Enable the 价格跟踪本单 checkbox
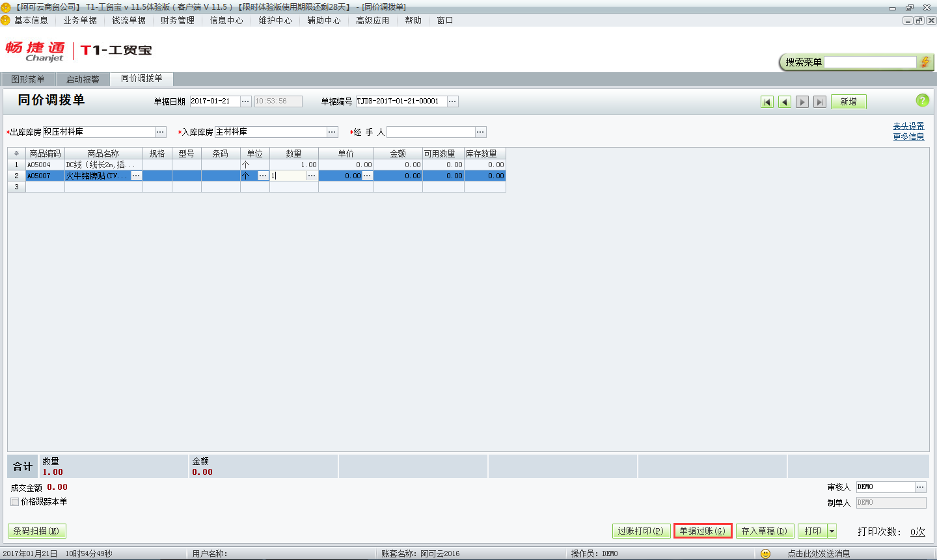Screen dimensions: 937x560 (14, 501)
